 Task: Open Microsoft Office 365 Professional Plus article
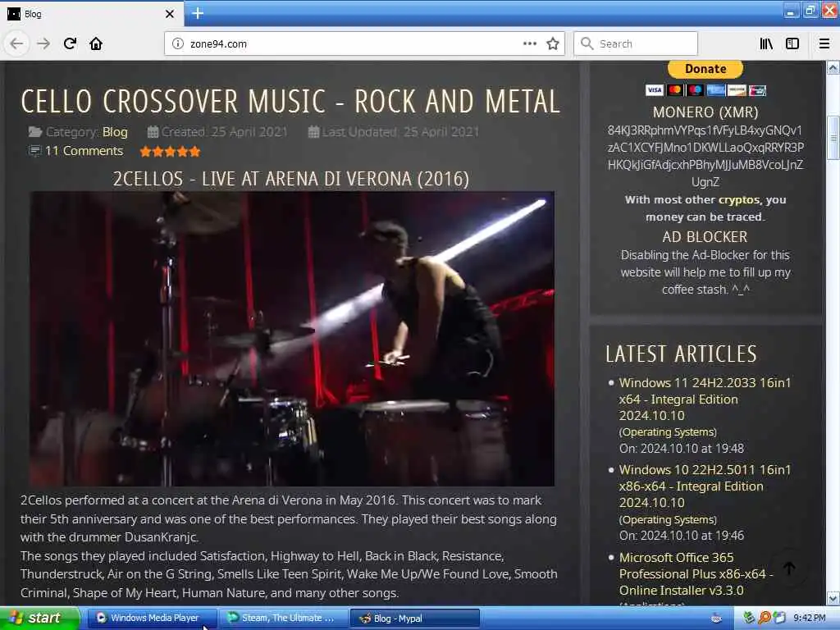(696, 573)
